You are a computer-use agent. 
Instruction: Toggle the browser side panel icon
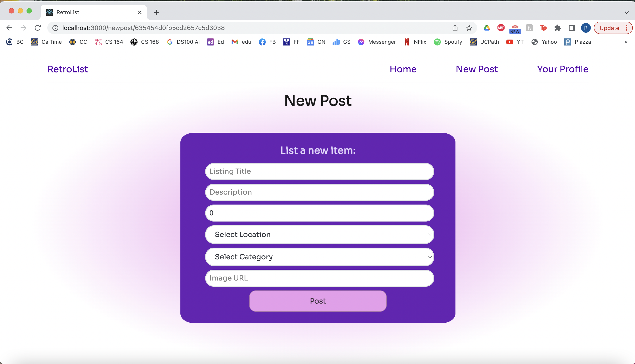pyautogui.click(x=572, y=28)
